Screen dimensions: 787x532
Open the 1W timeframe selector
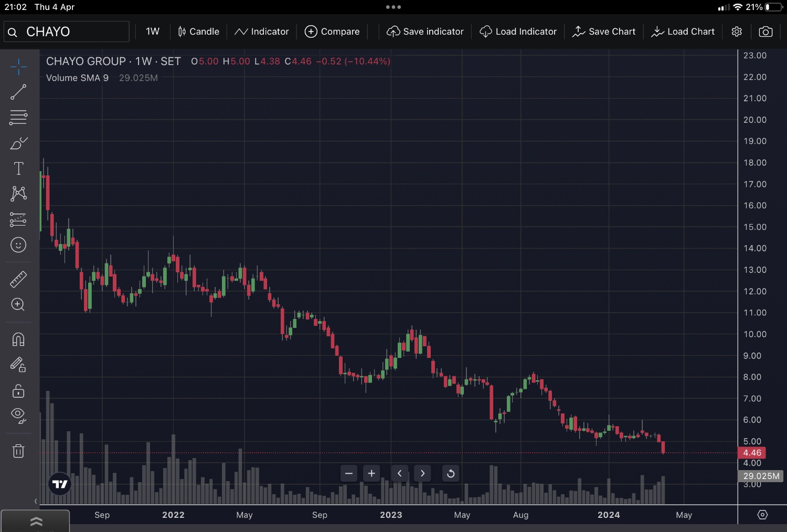153,31
